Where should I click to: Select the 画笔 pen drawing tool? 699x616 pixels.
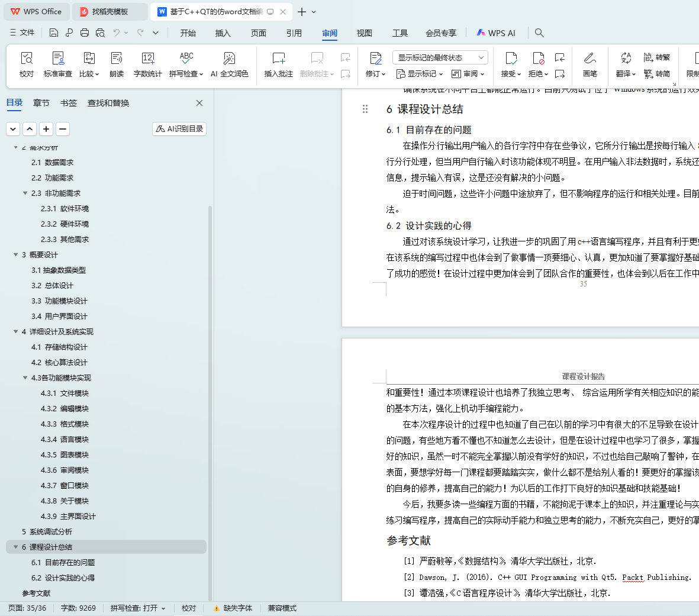click(x=590, y=64)
